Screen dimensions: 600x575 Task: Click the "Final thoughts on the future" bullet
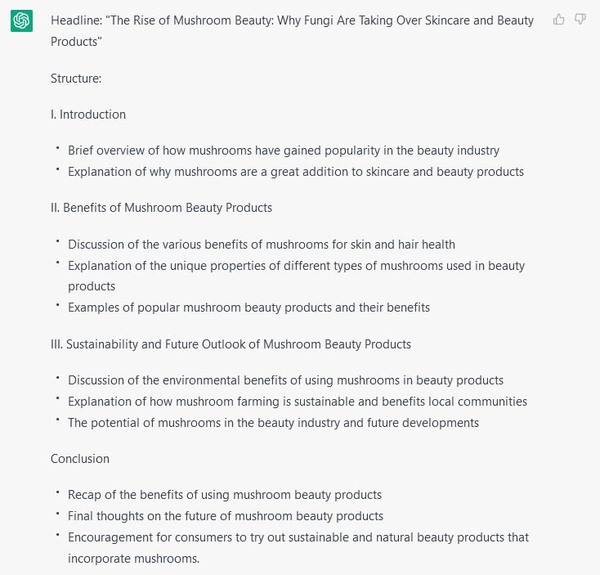pyautogui.click(x=225, y=516)
